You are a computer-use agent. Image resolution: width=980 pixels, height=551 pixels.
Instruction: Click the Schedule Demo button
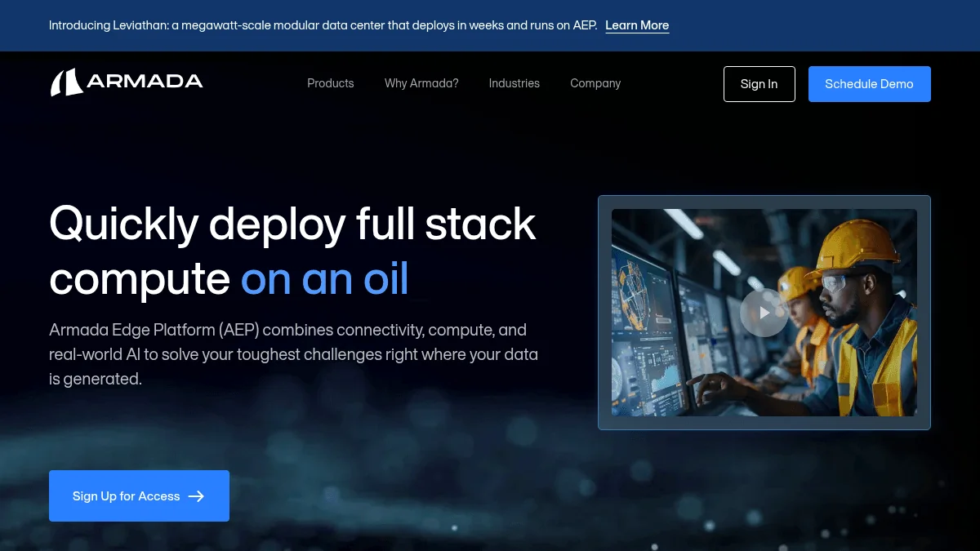[x=869, y=83]
